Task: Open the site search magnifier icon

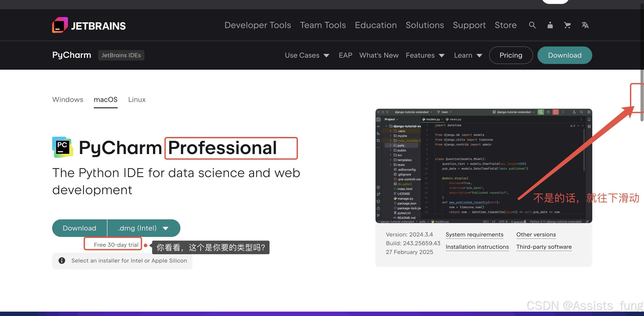Action: (x=532, y=25)
